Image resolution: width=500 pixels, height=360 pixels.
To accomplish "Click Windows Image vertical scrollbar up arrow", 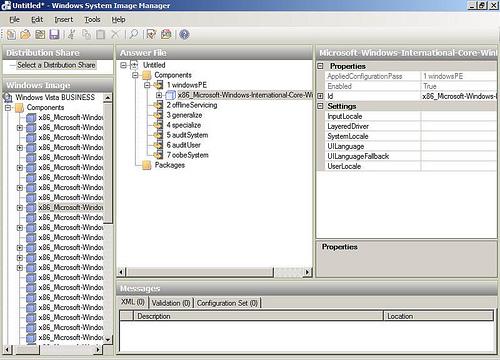I will (x=108, y=98).
